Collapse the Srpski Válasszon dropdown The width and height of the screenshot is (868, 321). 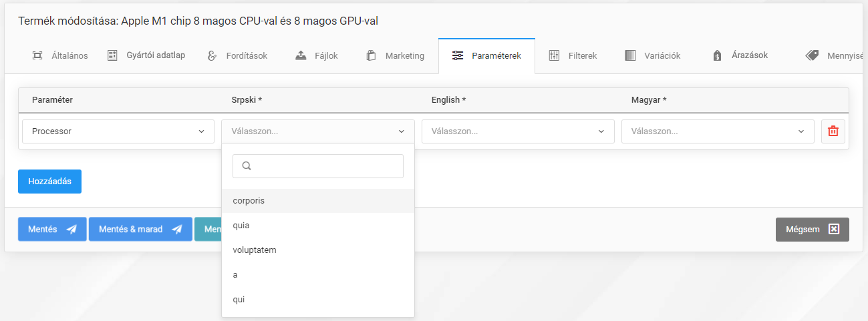click(318, 131)
